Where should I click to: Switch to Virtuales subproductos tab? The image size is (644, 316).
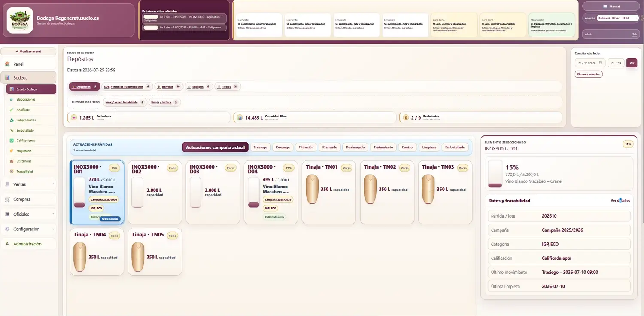click(x=127, y=86)
